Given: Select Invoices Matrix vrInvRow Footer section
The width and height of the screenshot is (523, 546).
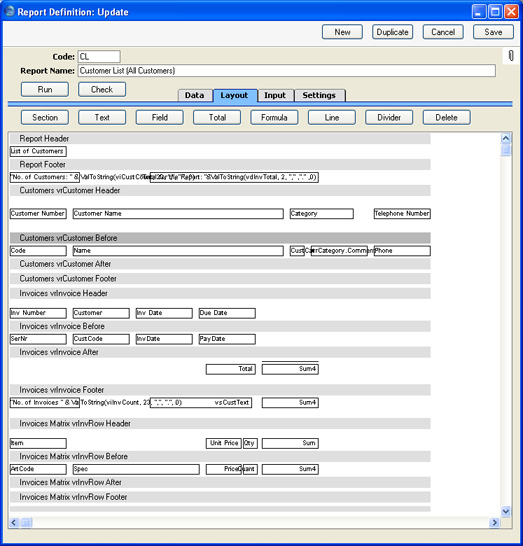Looking at the screenshot, I should point(220,497).
